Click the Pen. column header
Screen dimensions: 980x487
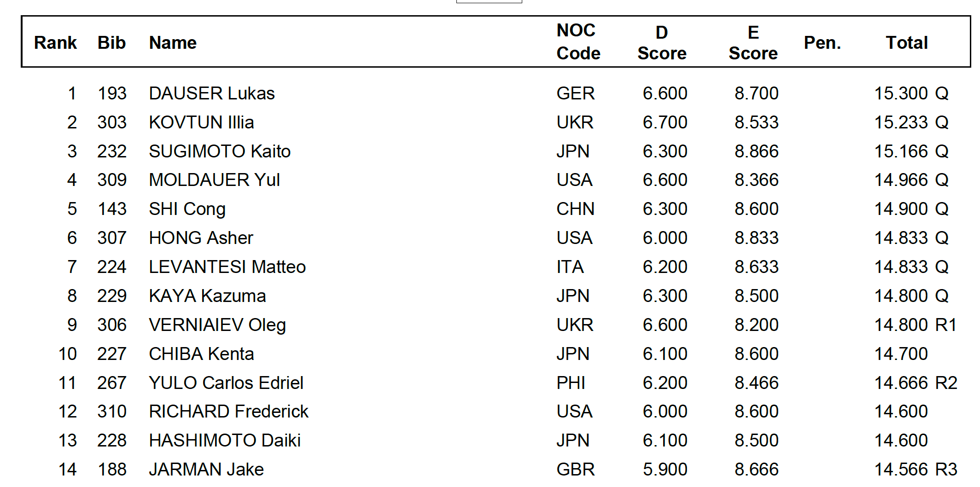tap(822, 43)
